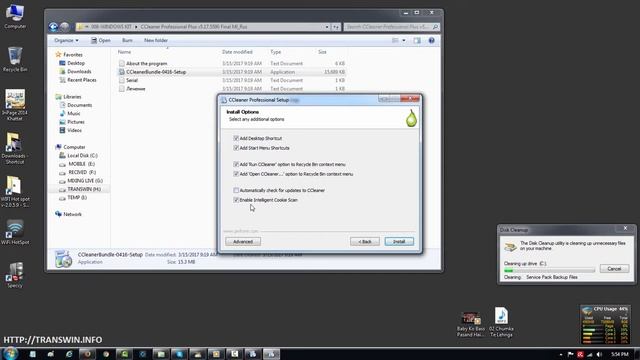Screen dimensions: 640x360
Task: Click the Explorer Back navigation arrow
Action: pyautogui.click(x=53, y=27)
